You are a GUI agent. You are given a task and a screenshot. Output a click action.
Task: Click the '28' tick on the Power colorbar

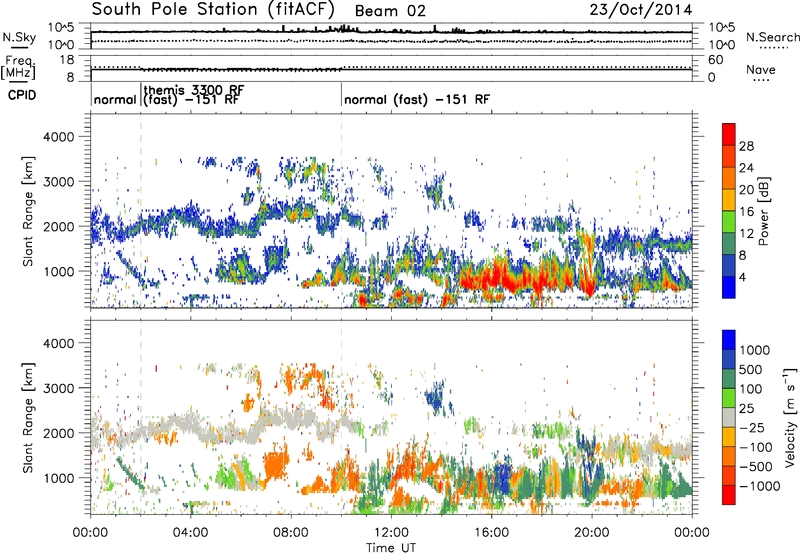tap(746, 146)
